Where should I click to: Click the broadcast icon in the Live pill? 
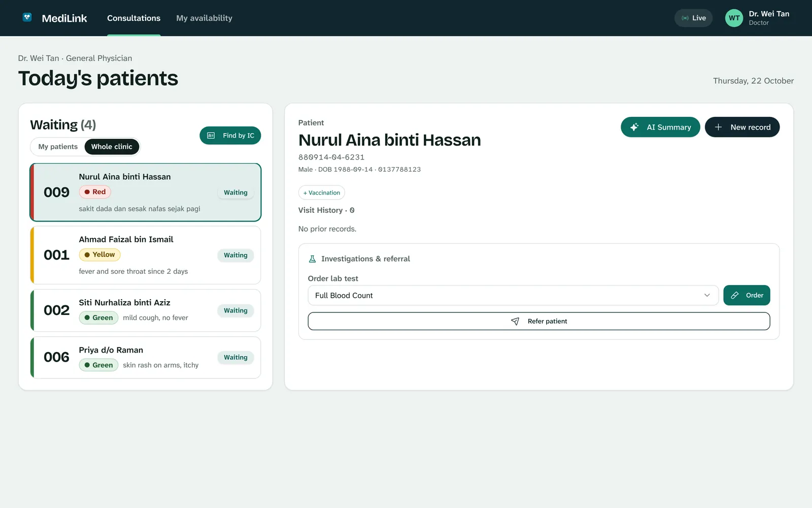tap(685, 18)
